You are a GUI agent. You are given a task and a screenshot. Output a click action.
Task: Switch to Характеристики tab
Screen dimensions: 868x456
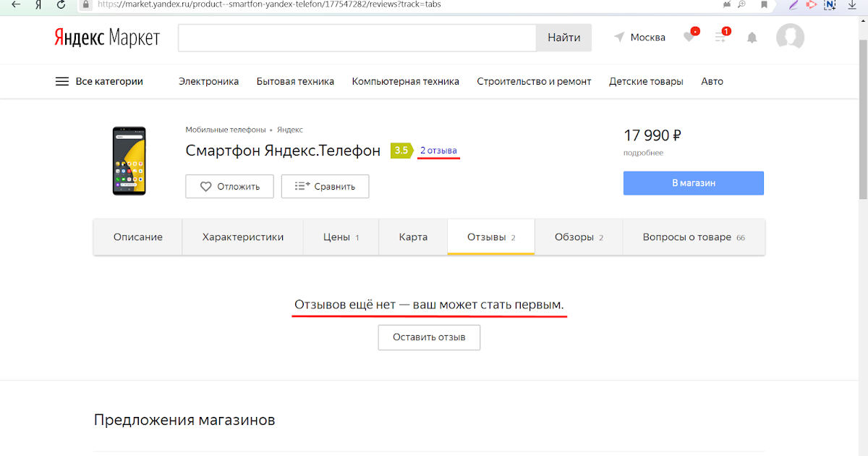(x=243, y=237)
